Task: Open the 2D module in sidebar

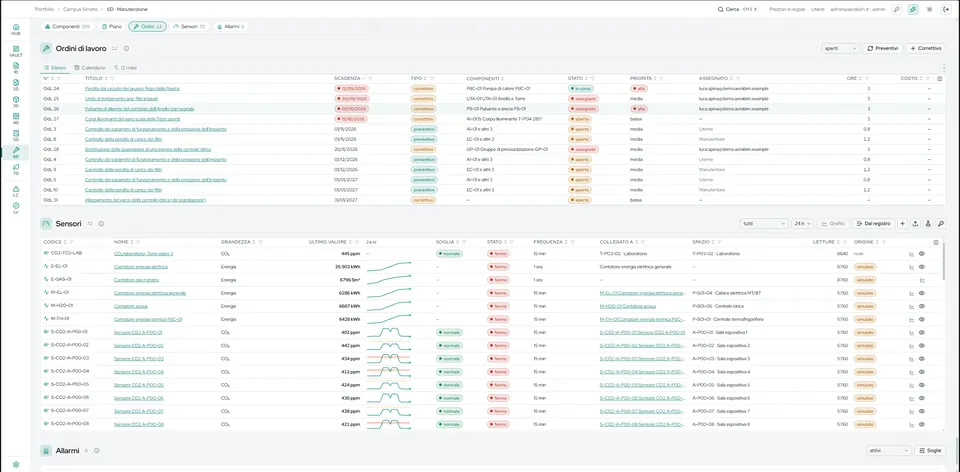Action: pos(16,84)
